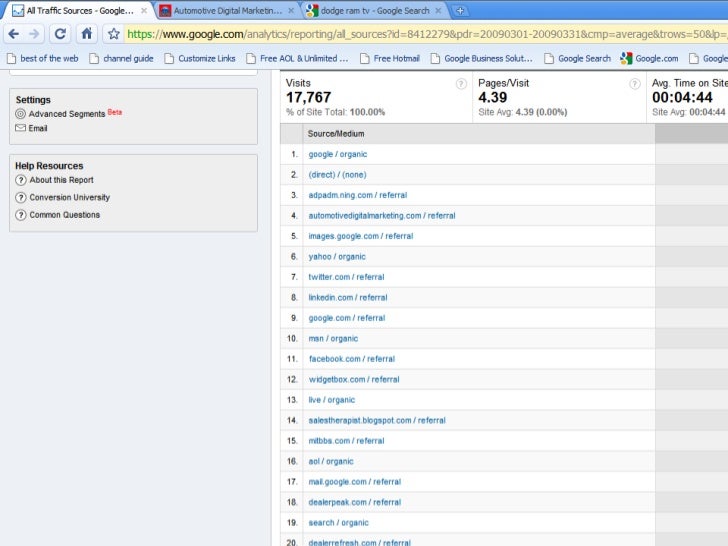728x546 pixels.
Task: Open the 'channel guide' bookmark
Action: coord(122,58)
